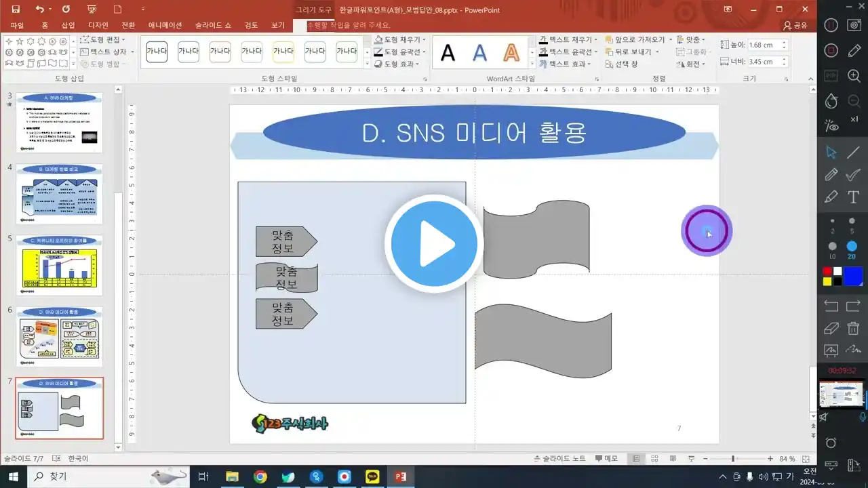
Task: Select the pause button in recorder panel
Action: pos(831,25)
